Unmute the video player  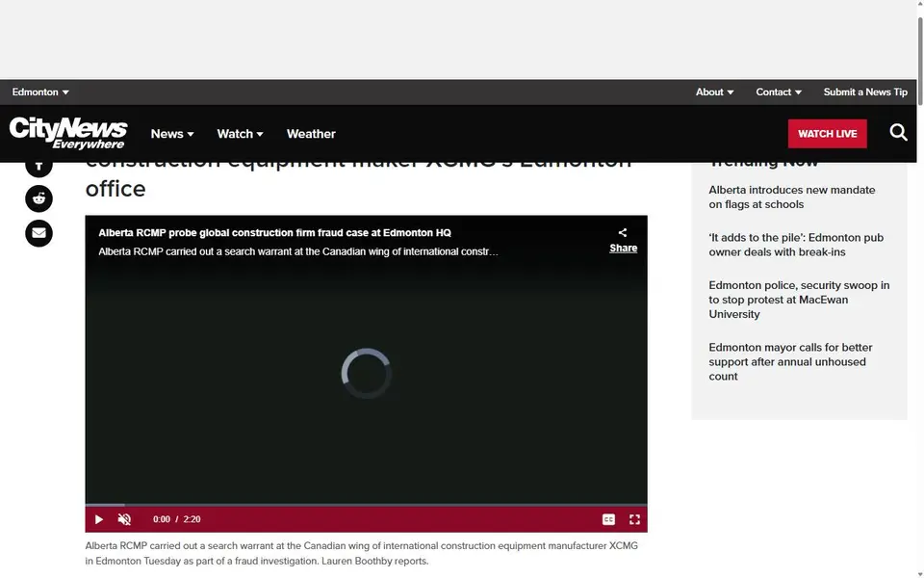click(124, 519)
